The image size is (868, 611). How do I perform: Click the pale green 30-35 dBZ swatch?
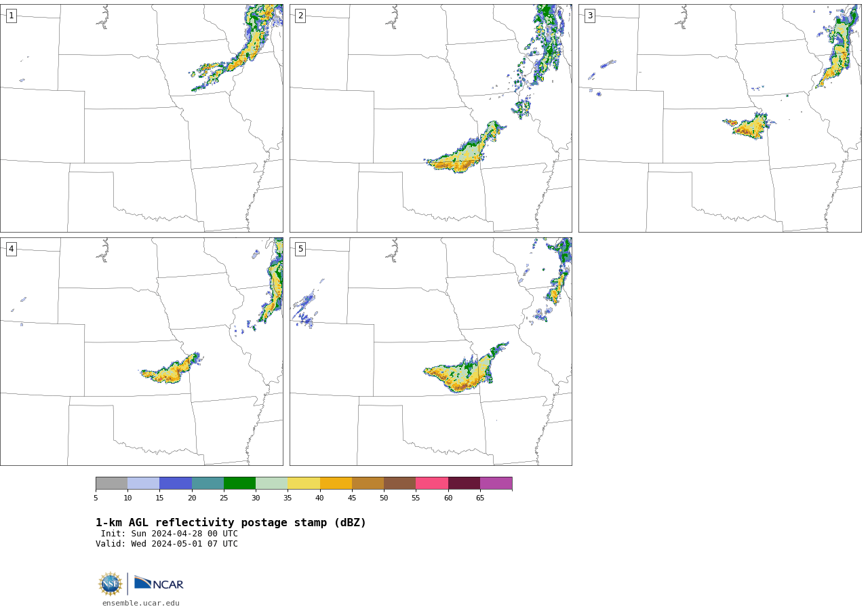(272, 484)
